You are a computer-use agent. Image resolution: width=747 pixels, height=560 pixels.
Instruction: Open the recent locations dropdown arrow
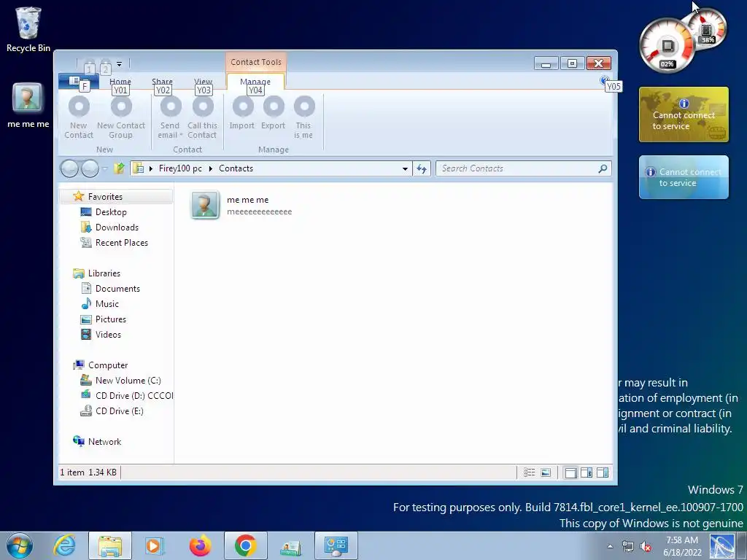[x=104, y=168]
